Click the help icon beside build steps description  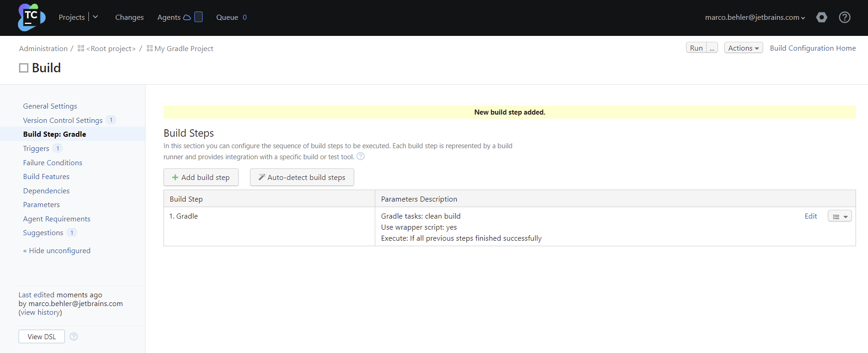coord(361,156)
